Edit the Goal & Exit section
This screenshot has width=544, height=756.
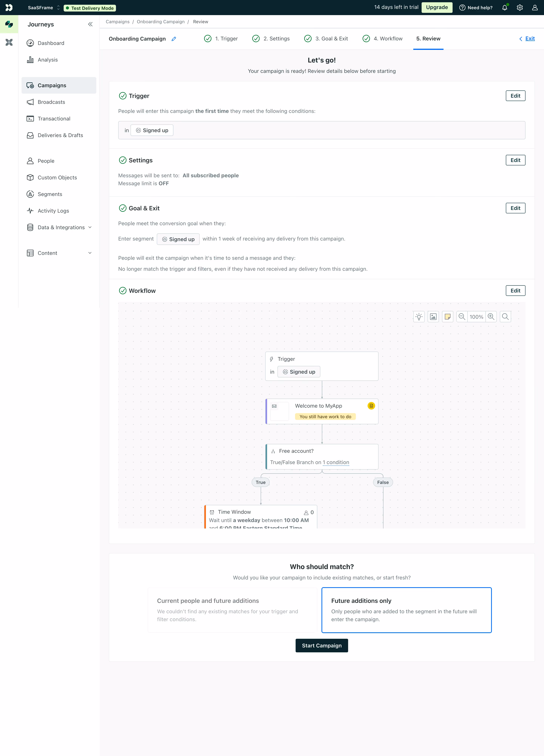pyautogui.click(x=515, y=208)
